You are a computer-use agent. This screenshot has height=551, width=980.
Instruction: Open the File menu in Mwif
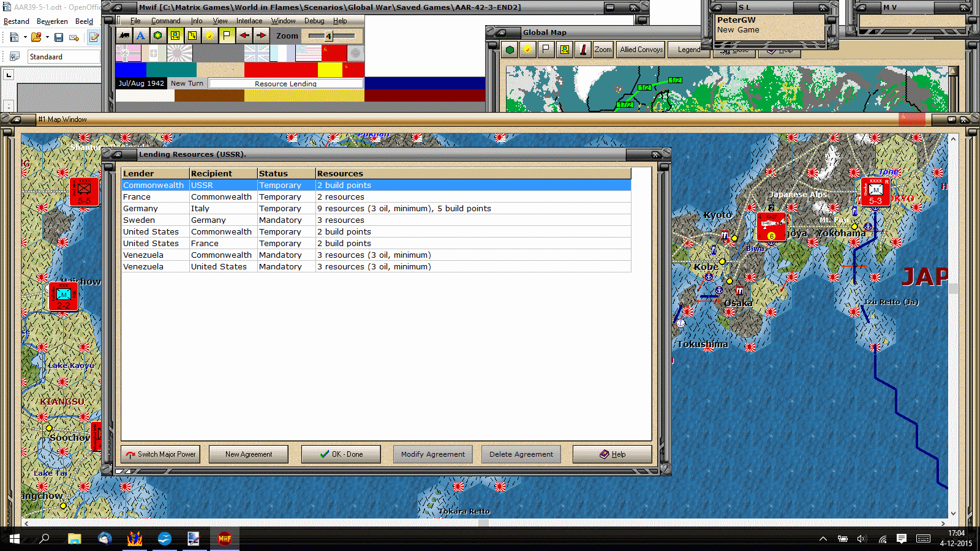(135, 21)
